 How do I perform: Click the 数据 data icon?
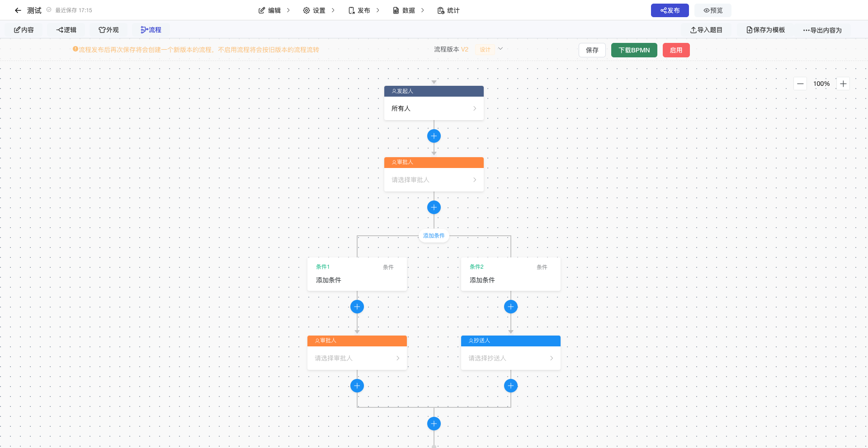(x=395, y=10)
